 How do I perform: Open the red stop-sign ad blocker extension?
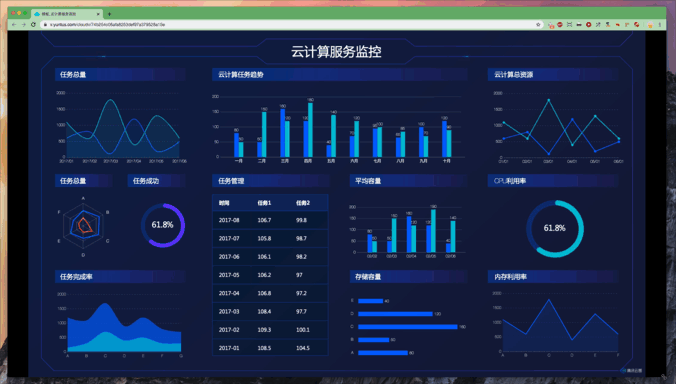(560, 25)
